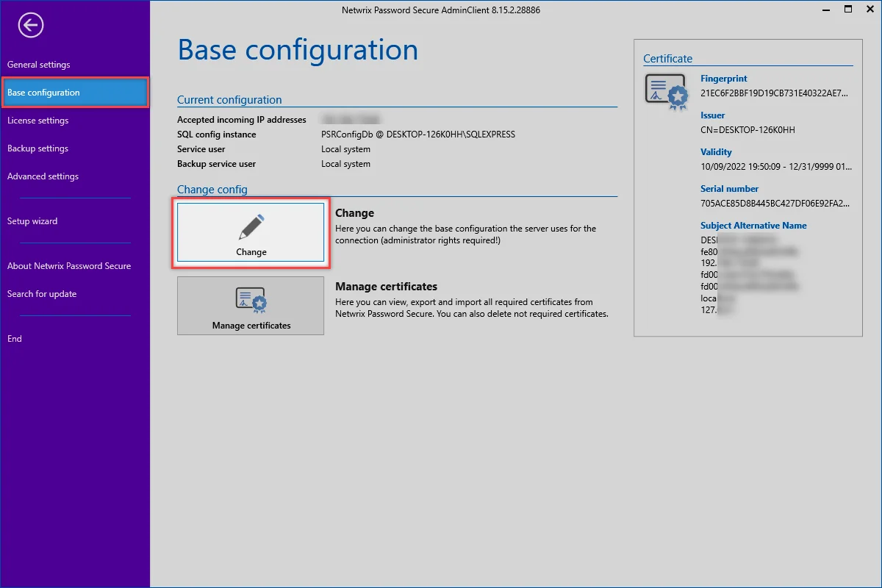Click the Certificate panel heading
Image resolution: width=882 pixels, height=588 pixels.
tap(667, 59)
